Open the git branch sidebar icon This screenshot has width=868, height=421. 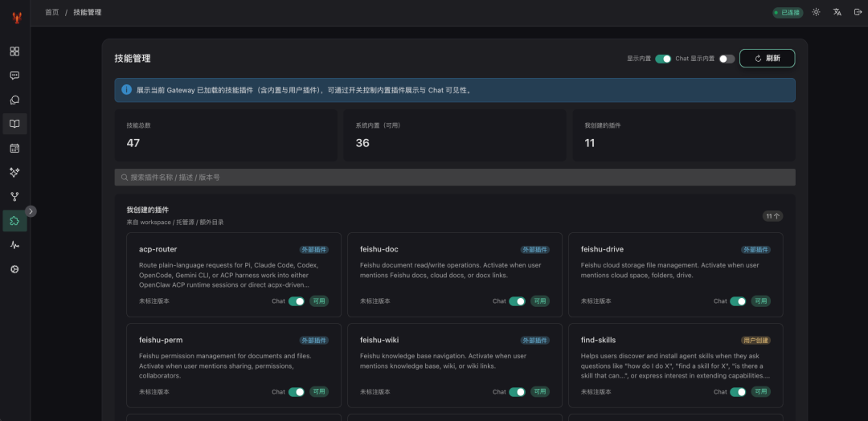[x=15, y=196]
